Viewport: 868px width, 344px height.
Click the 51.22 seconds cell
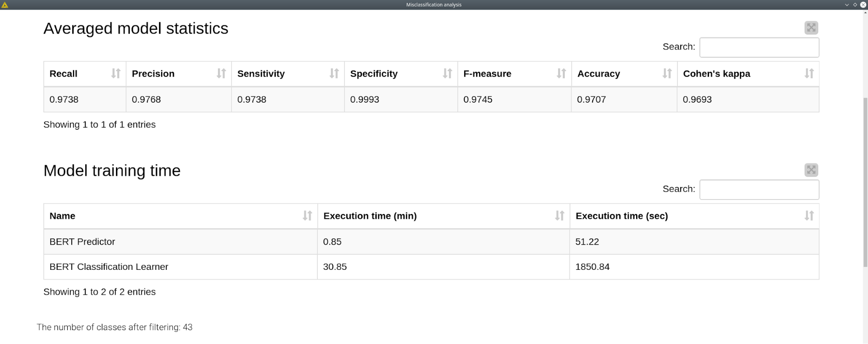point(694,242)
